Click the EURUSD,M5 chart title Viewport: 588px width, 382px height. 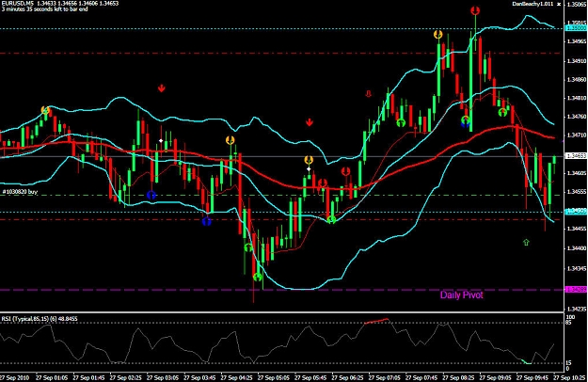click(x=17, y=4)
